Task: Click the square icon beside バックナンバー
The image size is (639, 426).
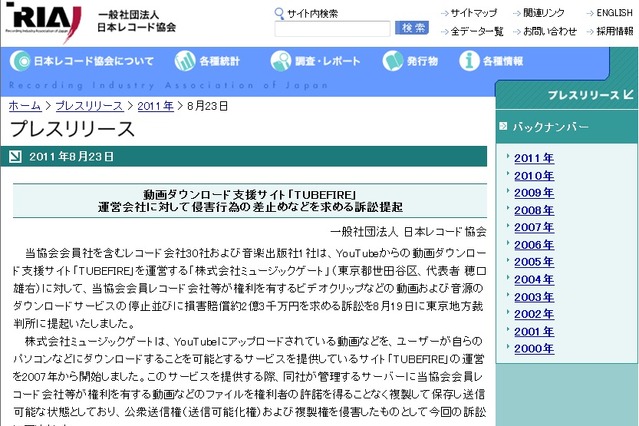Action: coord(503,126)
